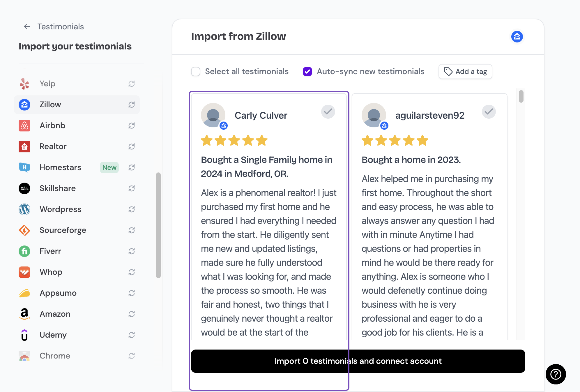The width and height of the screenshot is (580, 392).
Task: Click Carly Culver's avatar
Action: pyautogui.click(x=213, y=115)
